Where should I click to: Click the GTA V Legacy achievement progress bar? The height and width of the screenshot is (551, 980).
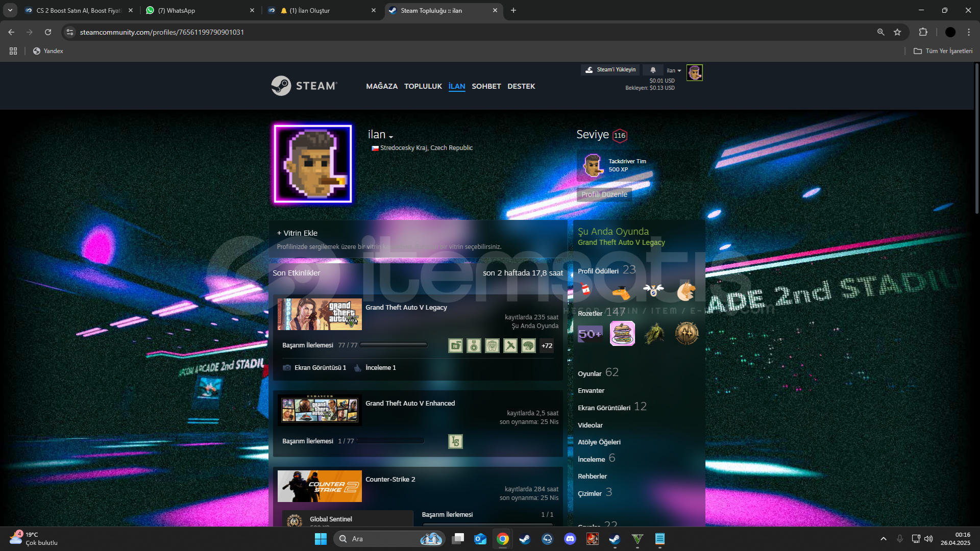pyautogui.click(x=394, y=345)
